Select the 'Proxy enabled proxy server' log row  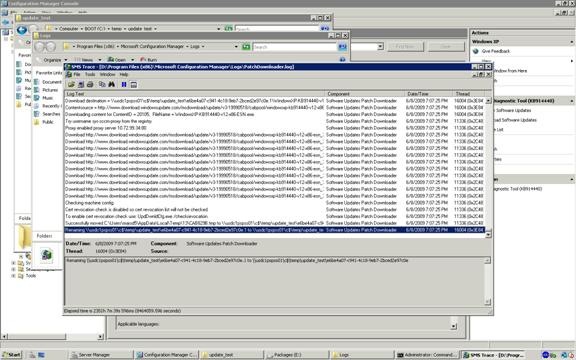[x=275, y=128]
